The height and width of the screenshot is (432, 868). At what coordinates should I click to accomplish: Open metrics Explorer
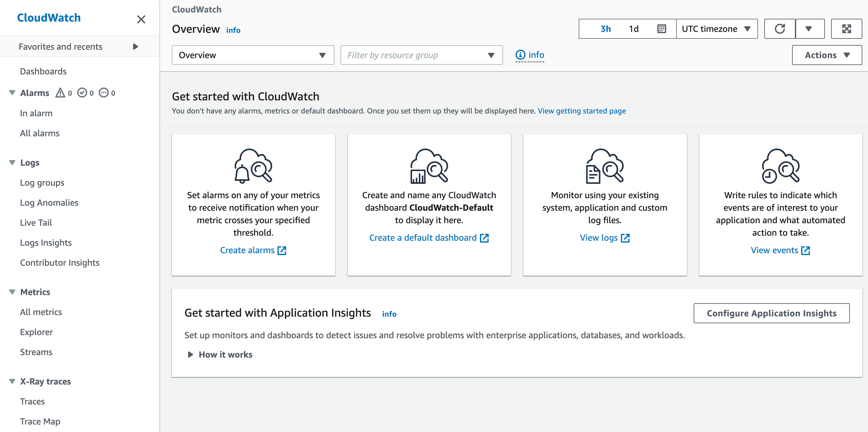36,332
